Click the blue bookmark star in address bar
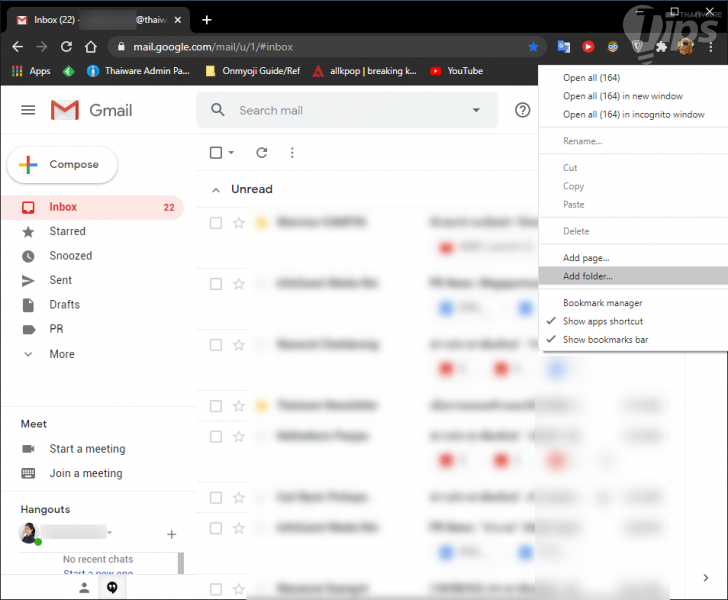This screenshot has height=600, width=728. [x=533, y=46]
